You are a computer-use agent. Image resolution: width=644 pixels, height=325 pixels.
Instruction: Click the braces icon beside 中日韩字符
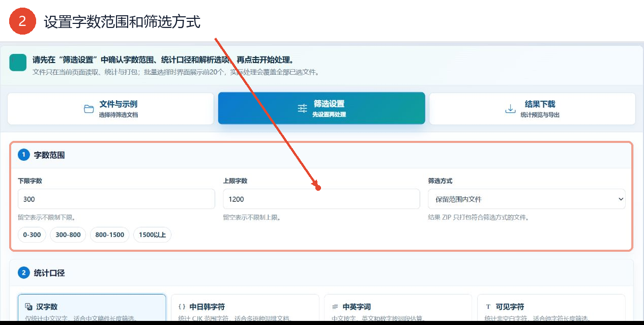click(182, 307)
